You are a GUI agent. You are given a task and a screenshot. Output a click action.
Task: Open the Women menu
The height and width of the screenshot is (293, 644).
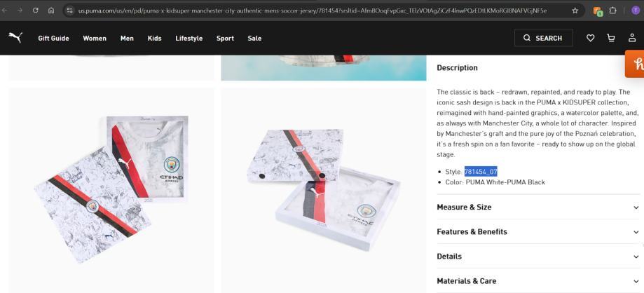95,39
